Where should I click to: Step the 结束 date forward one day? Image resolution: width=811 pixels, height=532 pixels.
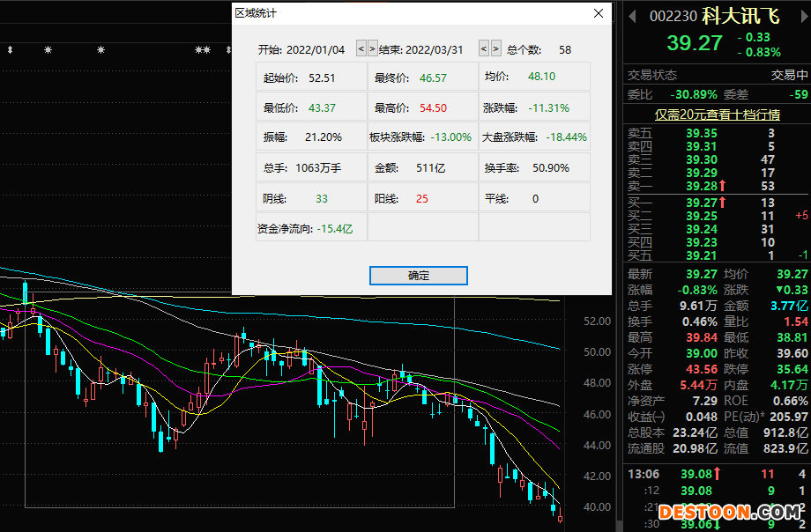coord(496,49)
